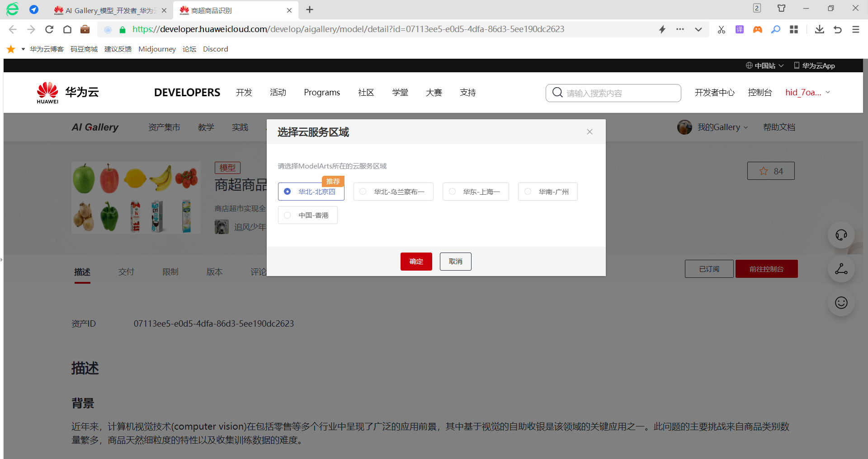The image size is (868, 459).
Task: Open the browser home page icon
Action: pos(67,29)
